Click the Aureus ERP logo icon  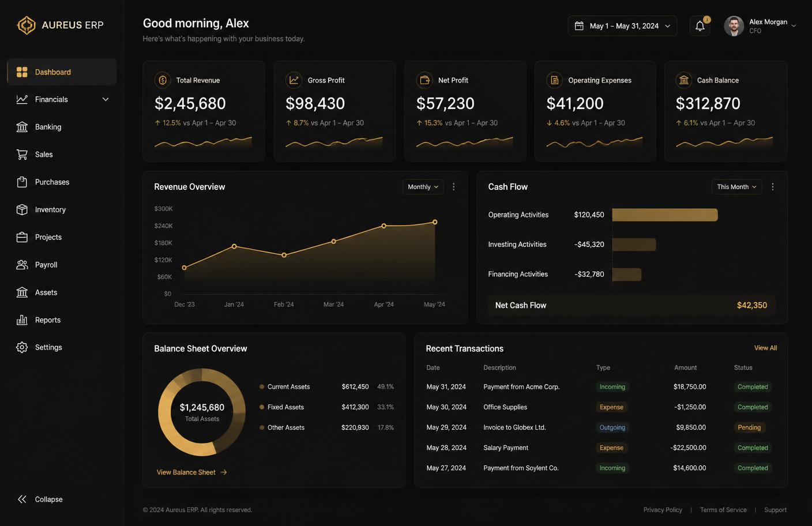(27, 25)
